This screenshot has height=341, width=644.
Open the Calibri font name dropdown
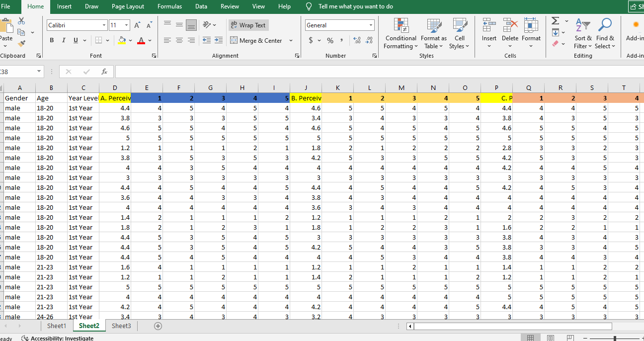point(104,25)
